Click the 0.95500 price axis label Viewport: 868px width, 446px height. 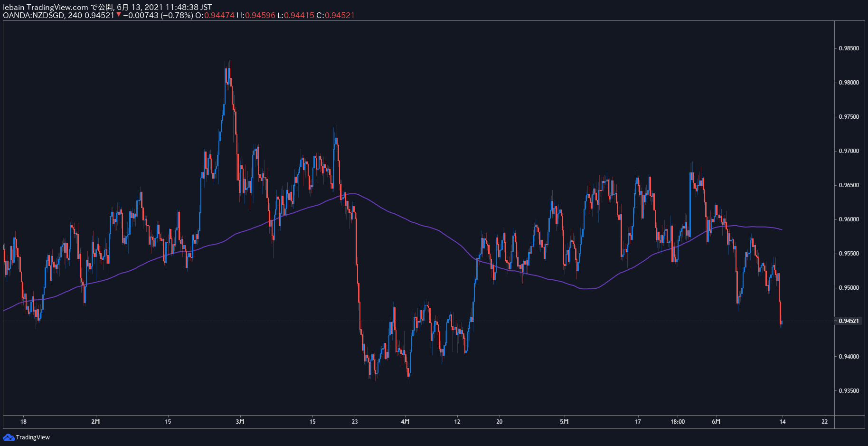pos(849,254)
